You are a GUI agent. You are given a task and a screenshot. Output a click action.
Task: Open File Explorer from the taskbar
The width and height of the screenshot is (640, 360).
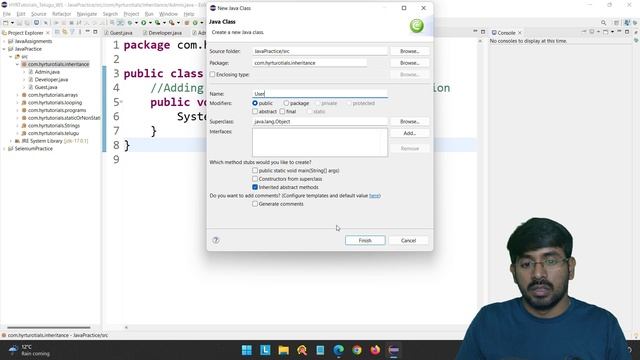tap(284, 350)
